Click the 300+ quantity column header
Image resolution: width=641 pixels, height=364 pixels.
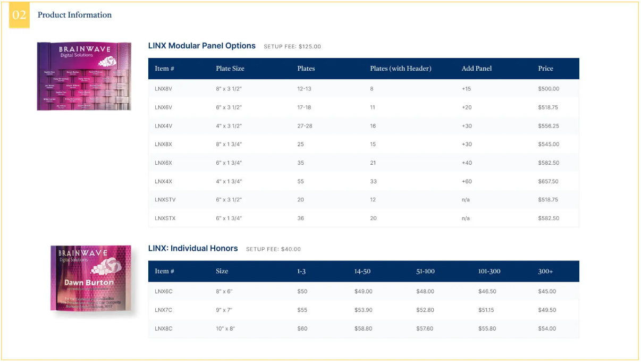pyautogui.click(x=545, y=272)
